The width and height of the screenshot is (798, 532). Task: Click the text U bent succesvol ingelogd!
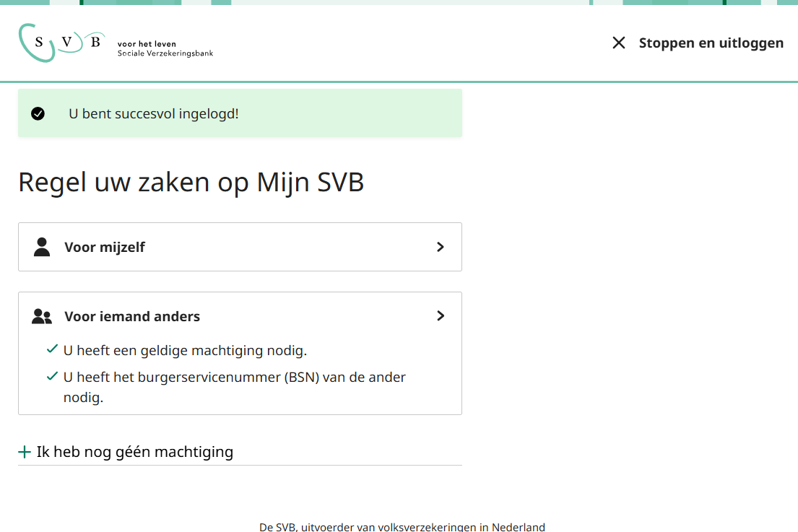[154, 114]
